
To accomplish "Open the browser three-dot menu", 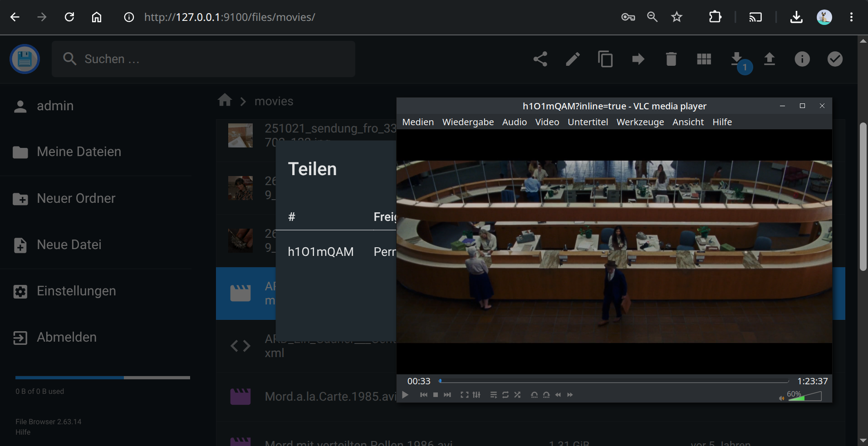I will coord(851,17).
